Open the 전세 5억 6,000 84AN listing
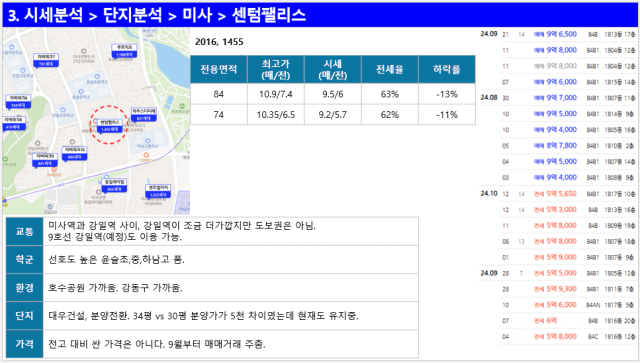This screenshot has width=640, height=363. [x=569, y=305]
